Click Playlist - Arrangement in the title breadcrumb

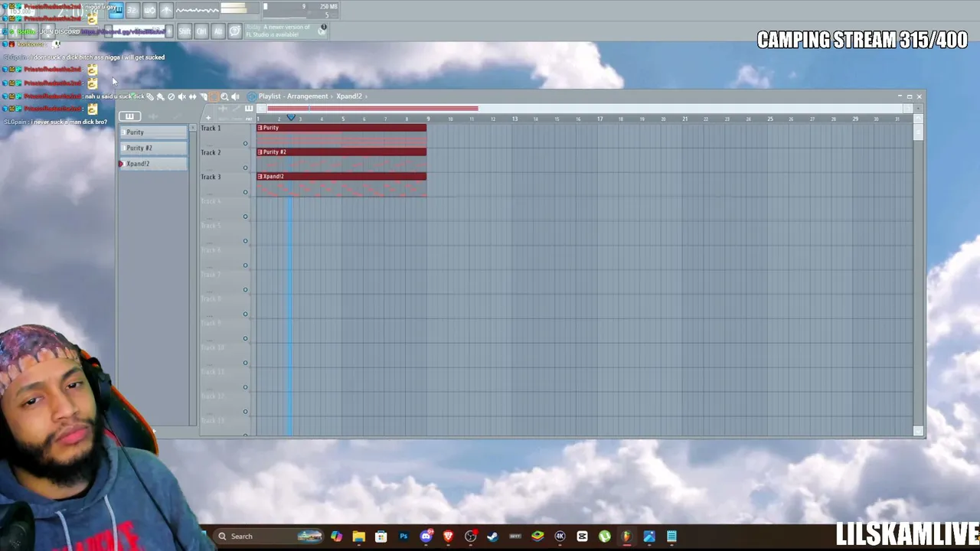pyautogui.click(x=293, y=96)
